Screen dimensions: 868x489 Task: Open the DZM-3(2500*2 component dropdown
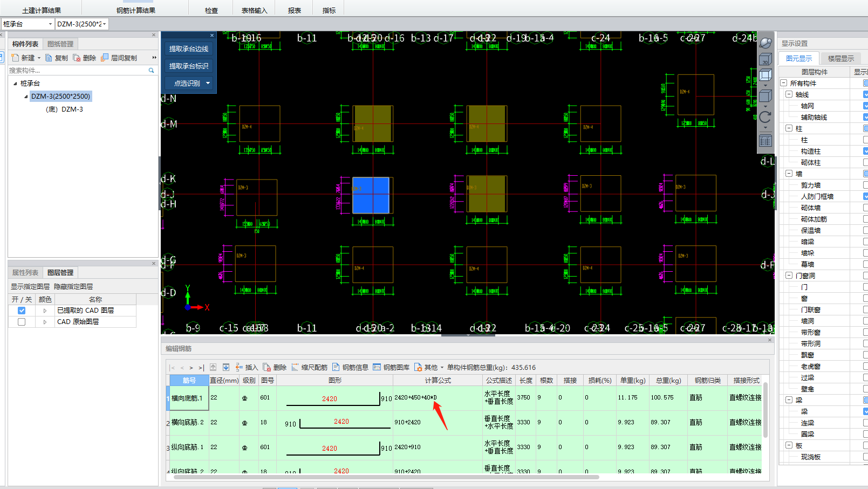coord(105,24)
